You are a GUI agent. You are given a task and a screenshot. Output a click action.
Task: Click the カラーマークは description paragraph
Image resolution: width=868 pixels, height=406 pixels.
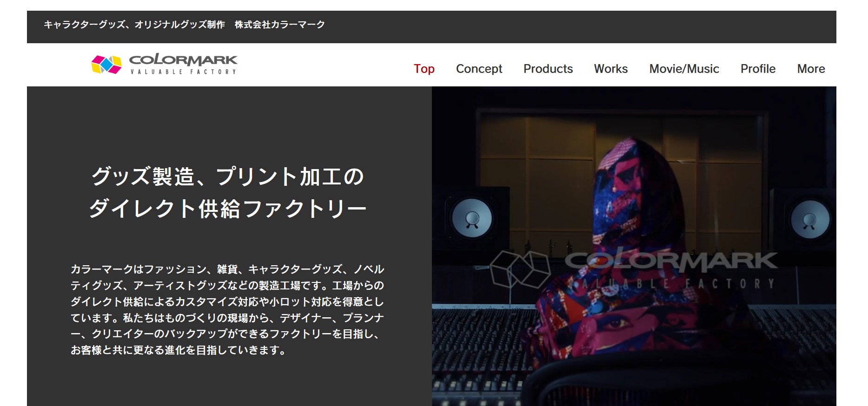tap(227, 309)
